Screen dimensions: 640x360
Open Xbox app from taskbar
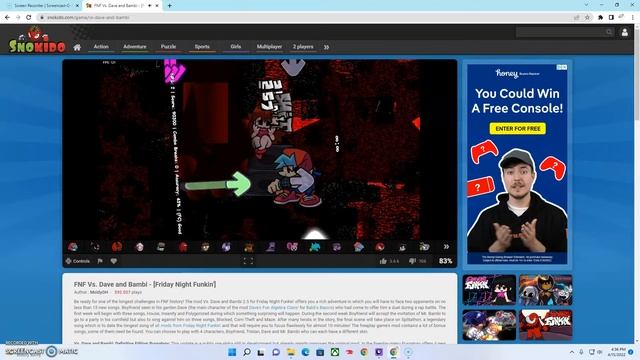[x=335, y=352]
